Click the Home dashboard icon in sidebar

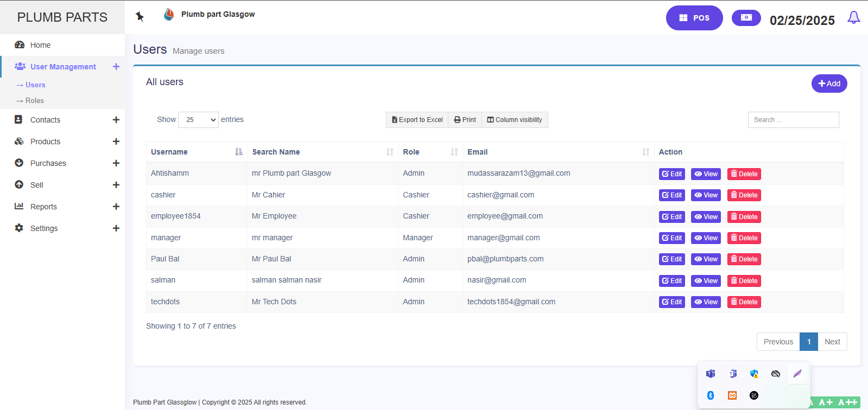tap(20, 45)
